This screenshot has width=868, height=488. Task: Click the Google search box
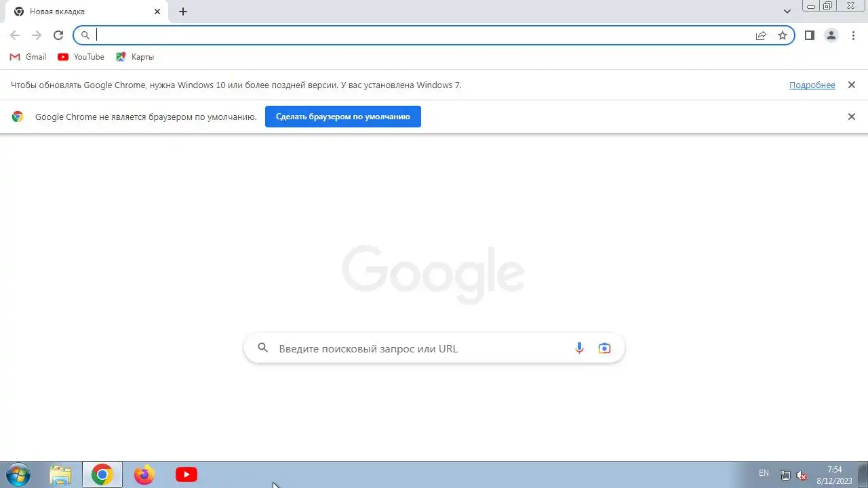click(x=434, y=348)
